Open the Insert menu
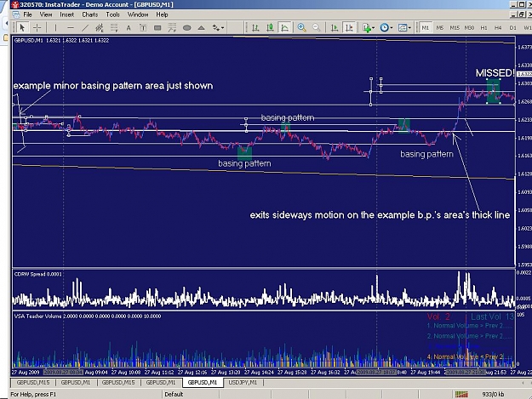 click(x=67, y=14)
